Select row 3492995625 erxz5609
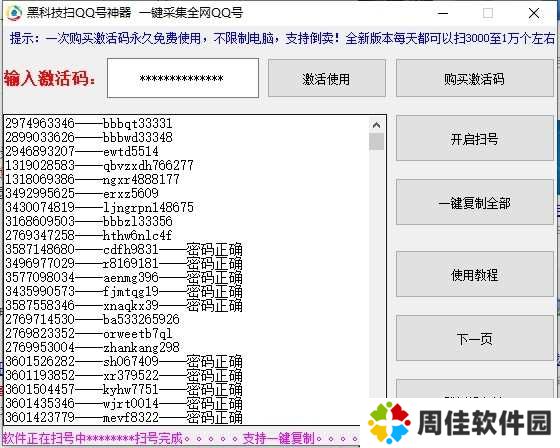Image resolution: width=560 pixels, height=448 pixels. (82, 193)
